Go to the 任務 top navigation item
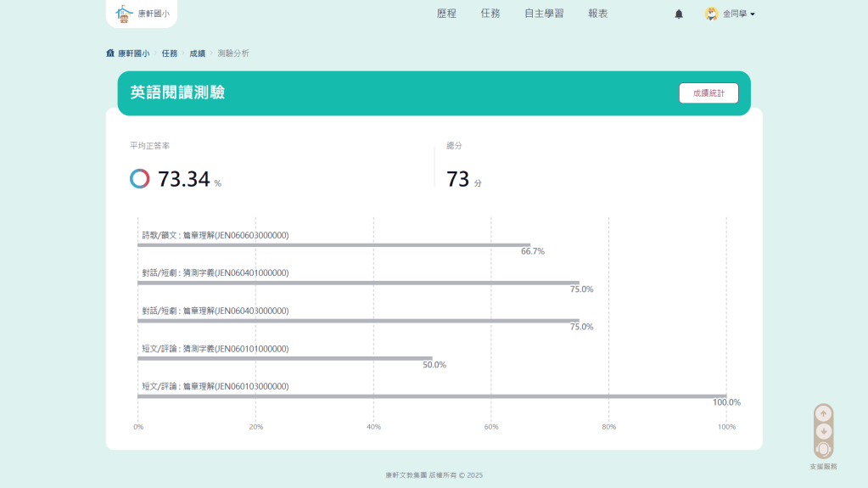Viewport: 868px width, 488px height. 490,14
